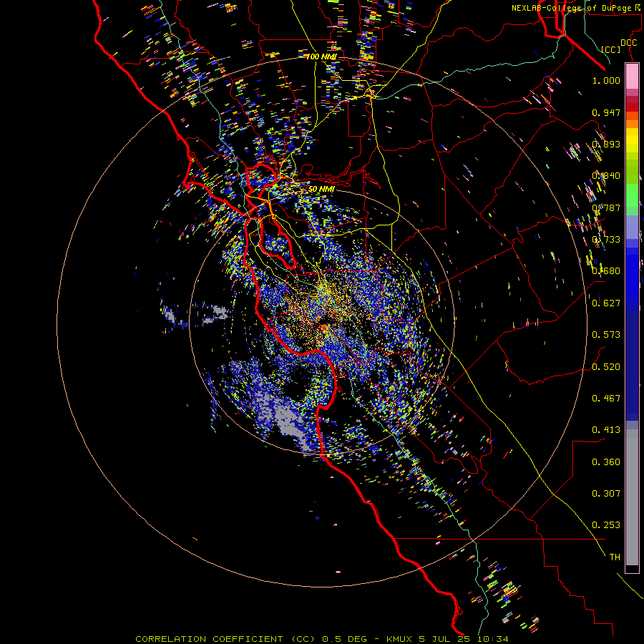Click the 0.680 legend value

tap(606, 271)
